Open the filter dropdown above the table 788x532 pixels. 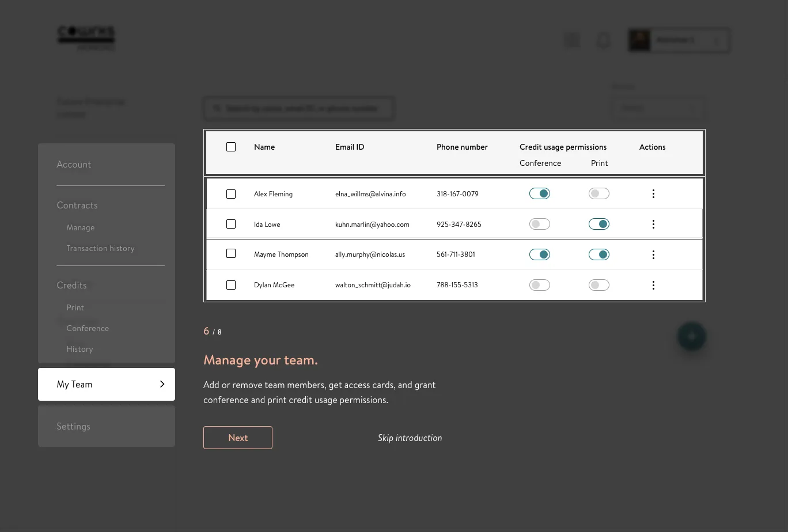pyautogui.click(x=658, y=108)
